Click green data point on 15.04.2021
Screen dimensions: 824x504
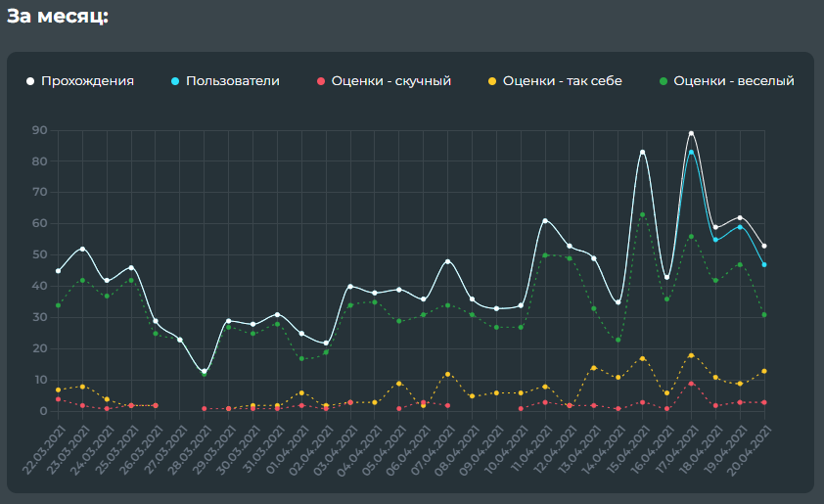(x=643, y=214)
